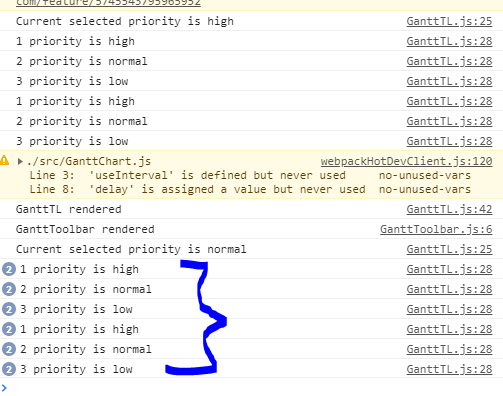Click repeat count badge beside last '3 priority is low'
Screen dimensions: 503x396
[9, 369]
